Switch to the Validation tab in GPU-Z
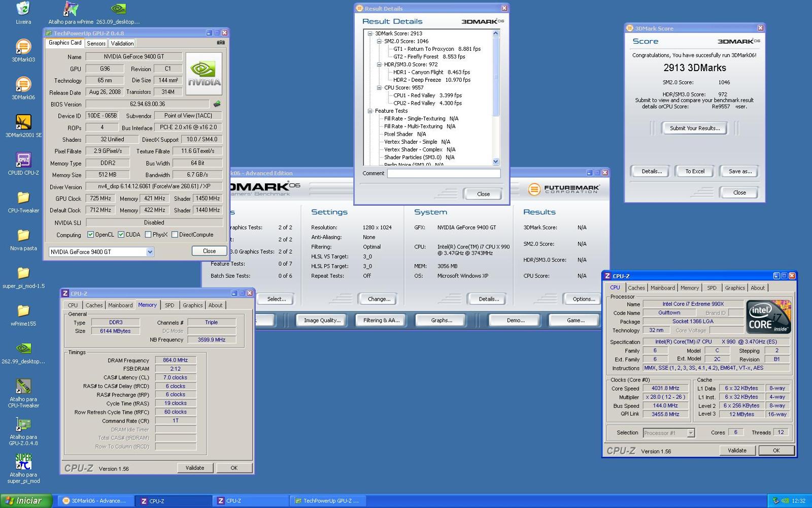812x508 pixels. pos(122,44)
